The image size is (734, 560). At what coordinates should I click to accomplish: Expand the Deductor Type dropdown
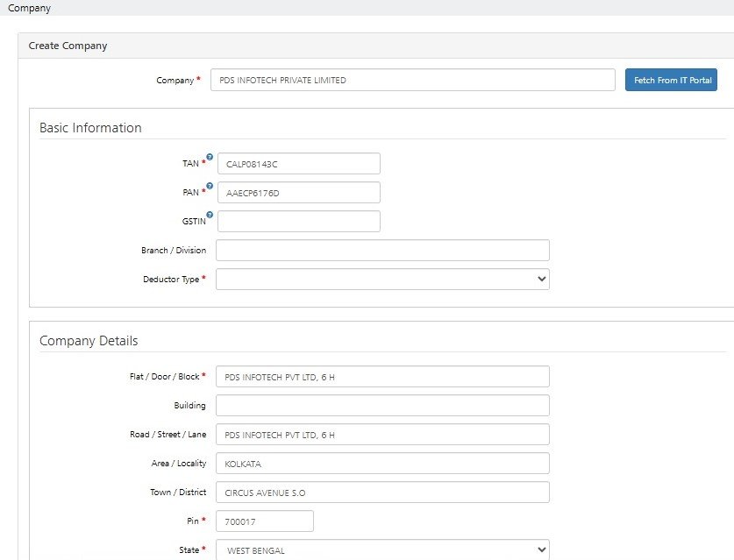point(382,280)
